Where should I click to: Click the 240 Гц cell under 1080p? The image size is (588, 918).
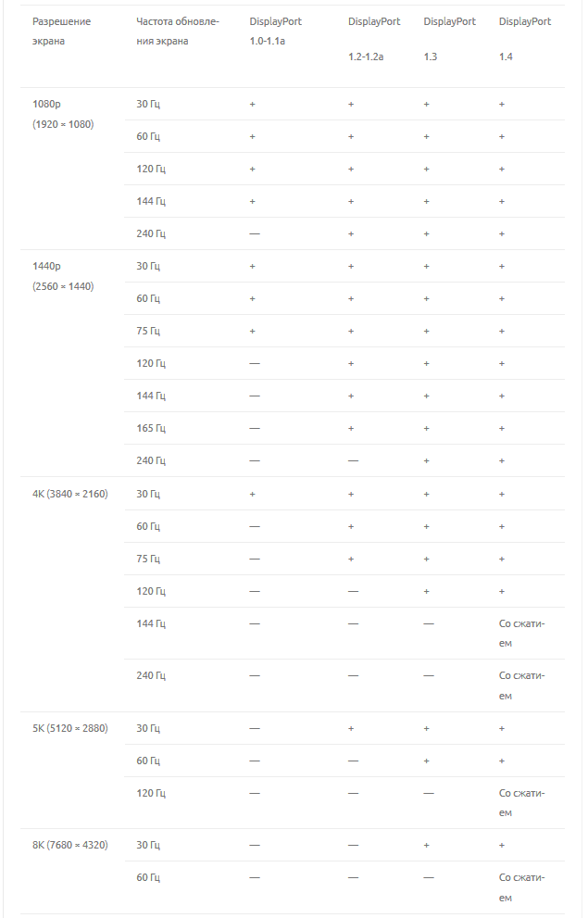(151, 233)
